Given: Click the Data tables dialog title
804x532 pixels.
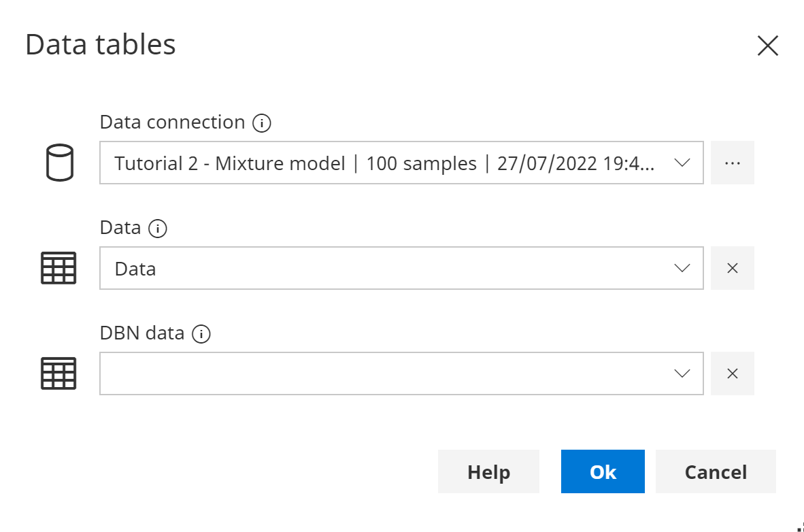Looking at the screenshot, I should click(x=100, y=44).
